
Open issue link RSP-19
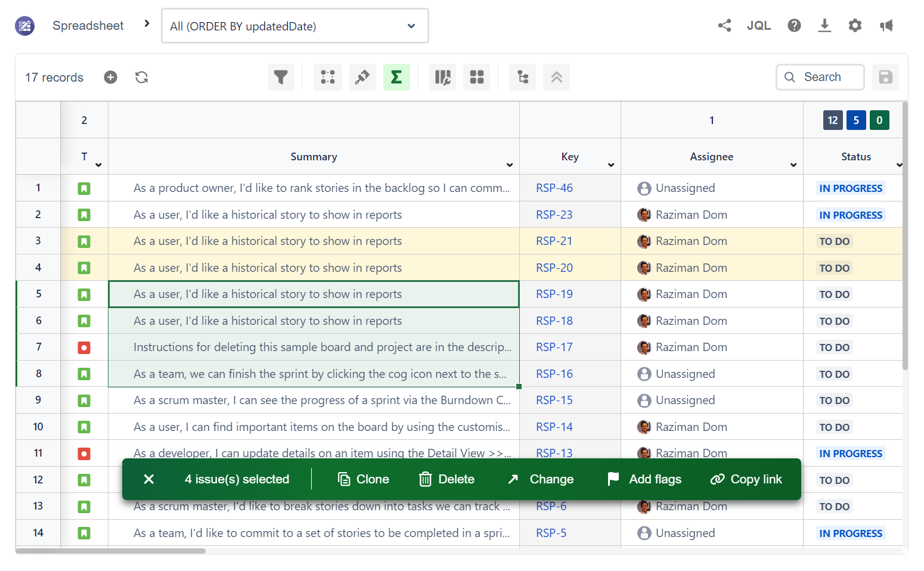[554, 294]
